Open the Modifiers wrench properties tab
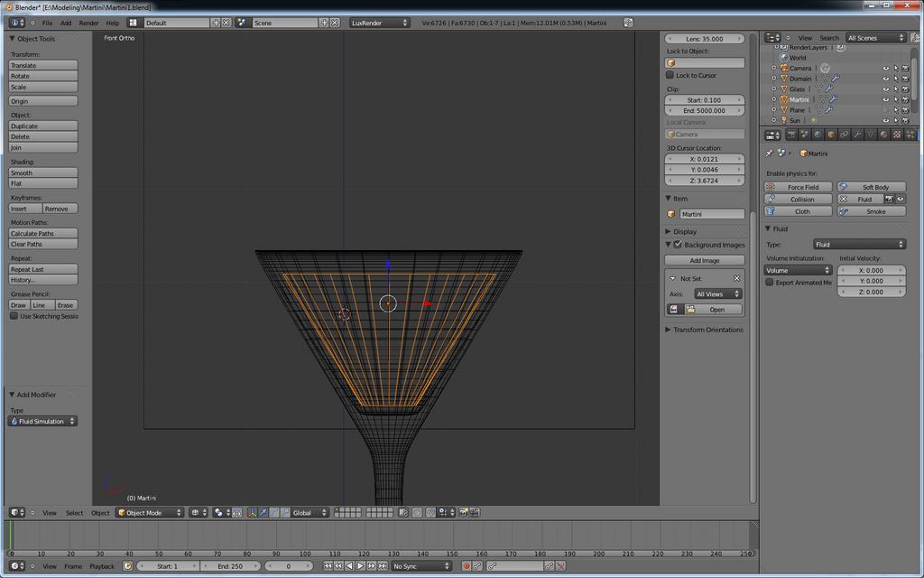The height and width of the screenshot is (578, 924). tap(857, 135)
